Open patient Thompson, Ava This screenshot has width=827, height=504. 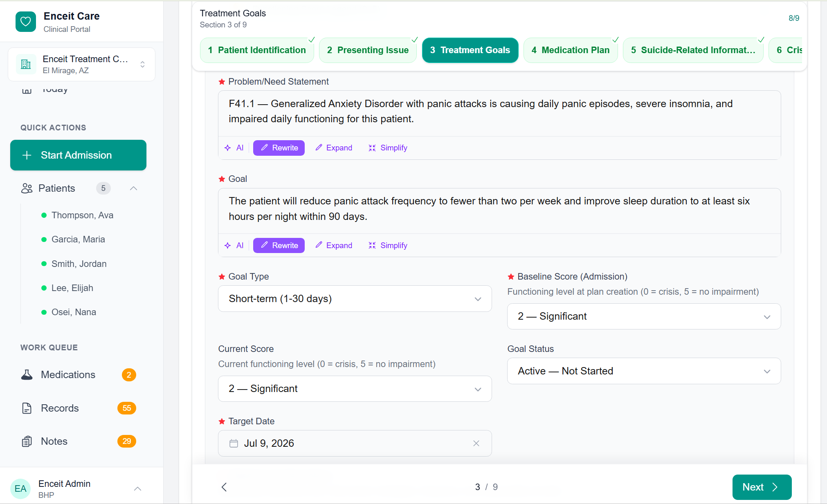click(x=82, y=215)
